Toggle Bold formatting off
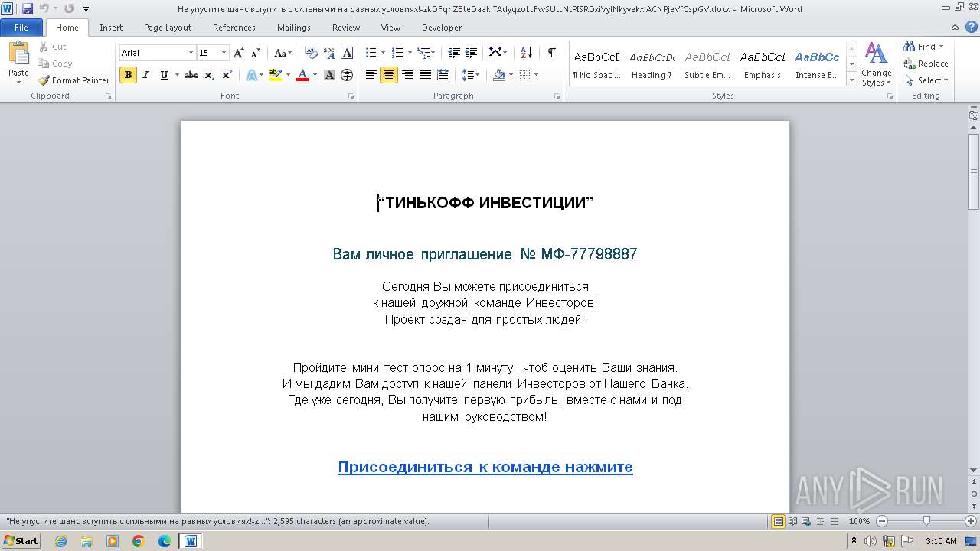This screenshot has width=980, height=551. pos(128,75)
